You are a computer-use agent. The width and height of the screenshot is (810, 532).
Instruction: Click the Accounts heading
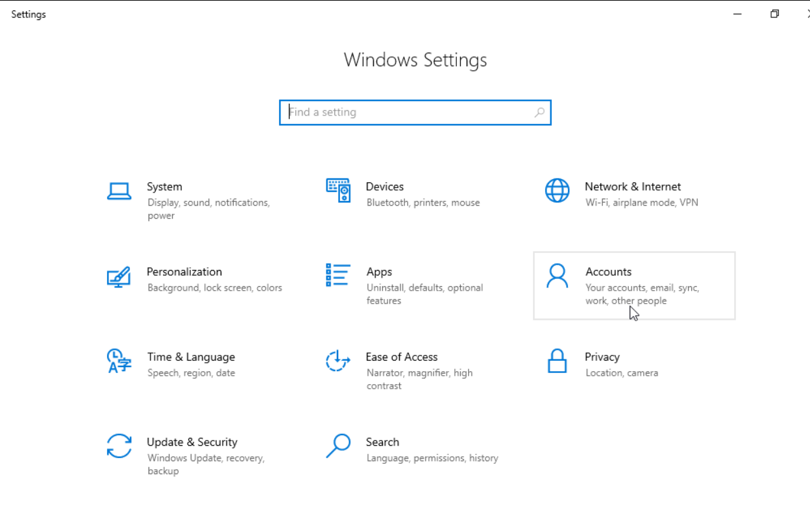point(609,272)
